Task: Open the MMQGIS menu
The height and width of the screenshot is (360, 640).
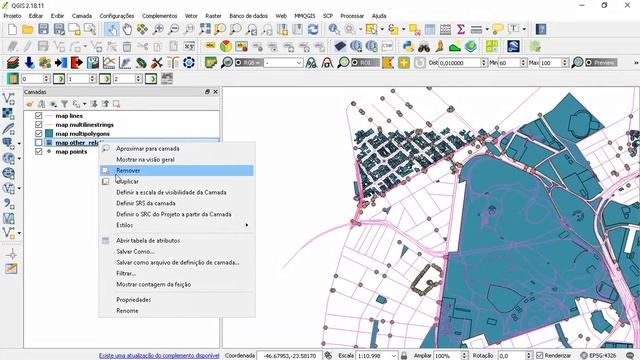Action: click(x=304, y=16)
